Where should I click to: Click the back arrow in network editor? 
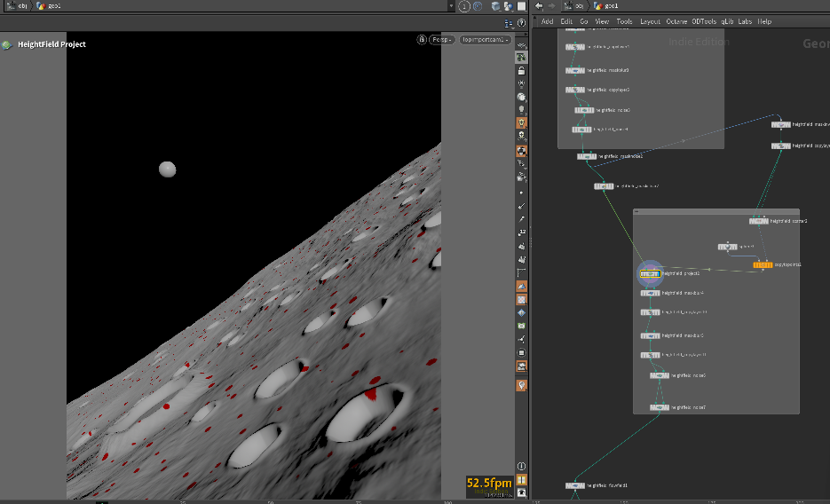(539, 6)
